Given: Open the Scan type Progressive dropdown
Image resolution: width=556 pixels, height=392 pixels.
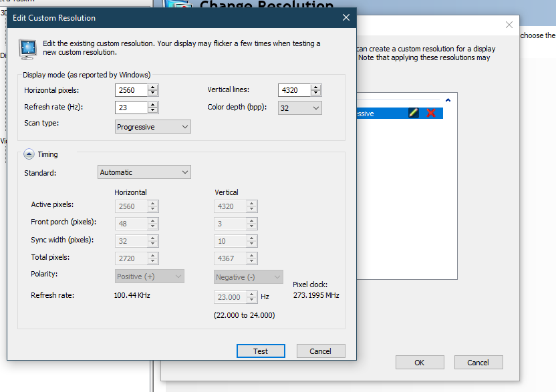Looking at the screenshot, I should coord(153,127).
